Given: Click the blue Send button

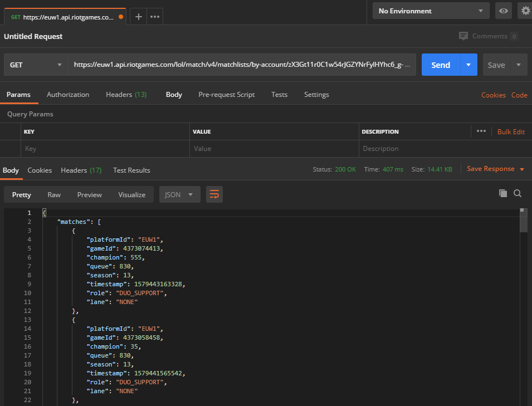Looking at the screenshot, I should [x=441, y=65].
